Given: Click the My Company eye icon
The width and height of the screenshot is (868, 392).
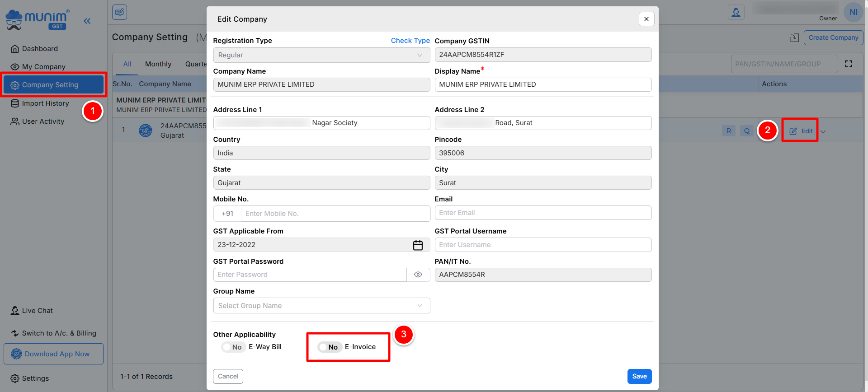Looking at the screenshot, I should click(15, 67).
